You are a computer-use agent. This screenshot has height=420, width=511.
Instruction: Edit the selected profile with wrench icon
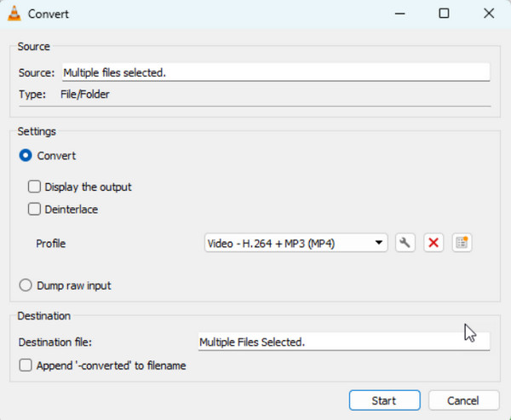point(405,243)
